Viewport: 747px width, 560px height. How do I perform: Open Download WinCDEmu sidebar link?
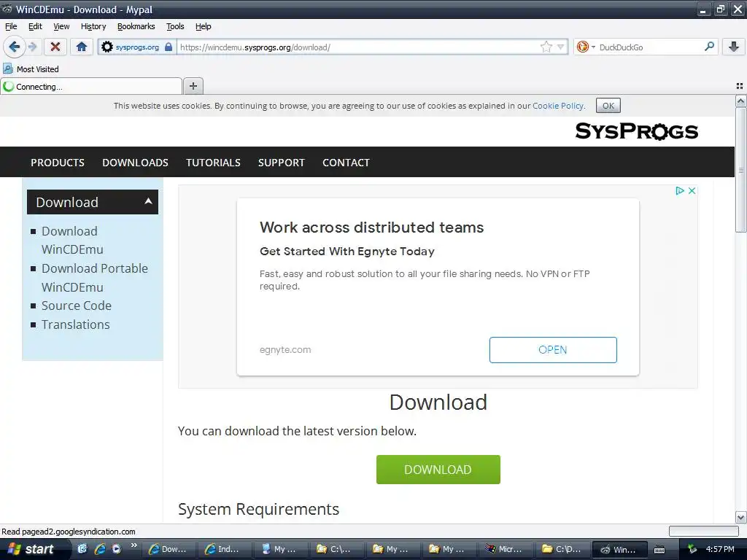pos(72,240)
